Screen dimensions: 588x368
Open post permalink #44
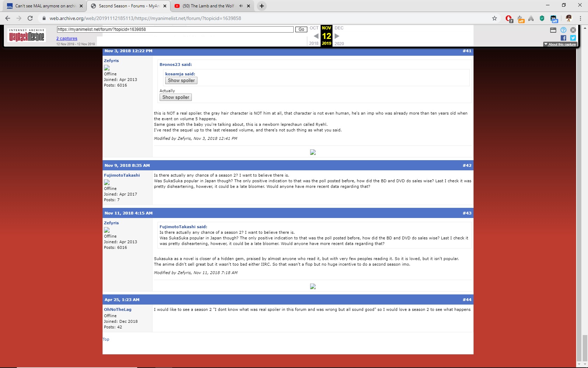(467, 300)
